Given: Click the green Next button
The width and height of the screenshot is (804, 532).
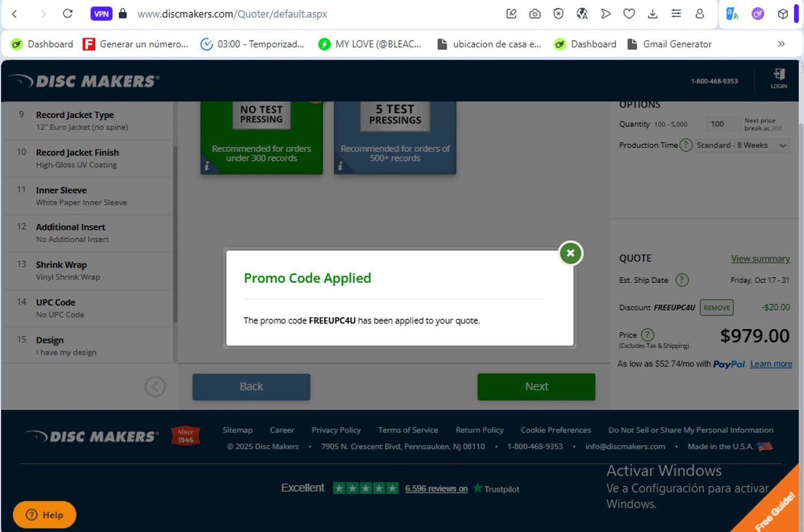Looking at the screenshot, I should point(536,387).
